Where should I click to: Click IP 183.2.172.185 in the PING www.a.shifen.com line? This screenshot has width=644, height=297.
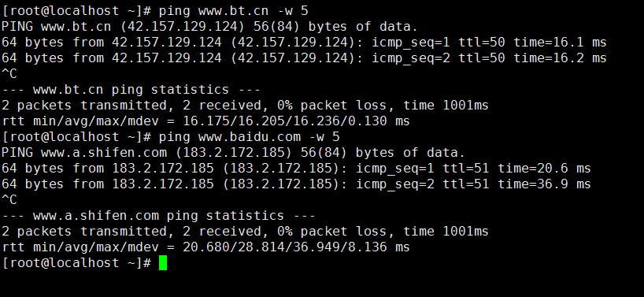click(233, 153)
